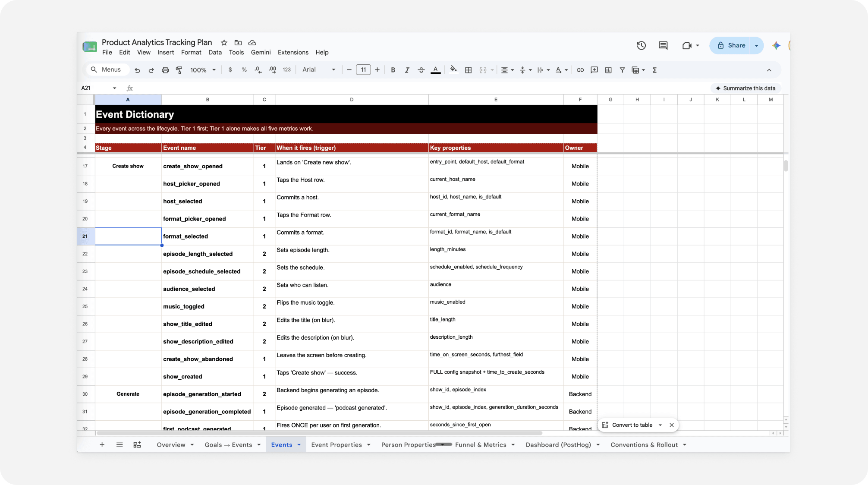
Task: Open the functions sigma icon
Action: 654,70
